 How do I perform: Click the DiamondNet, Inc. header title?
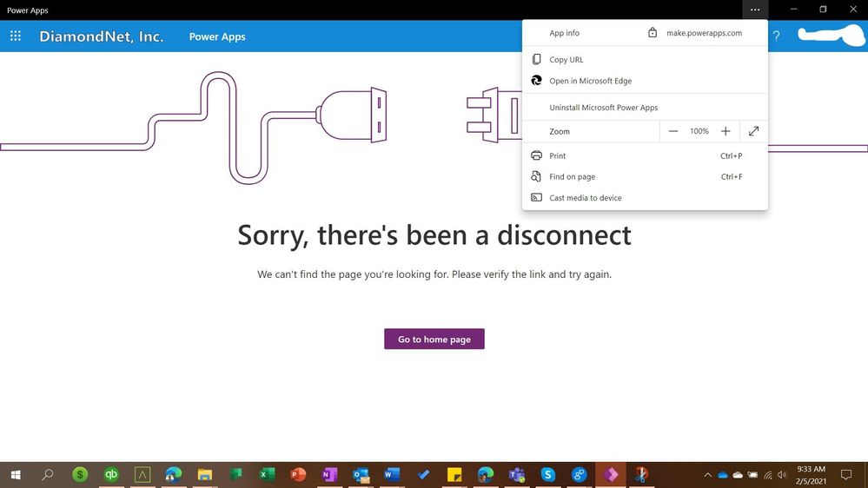[x=102, y=36]
